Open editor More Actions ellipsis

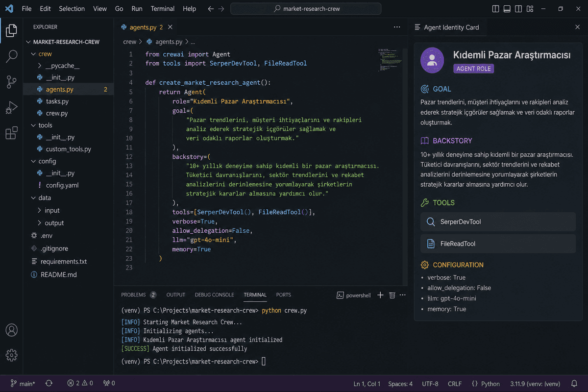pos(397,27)
